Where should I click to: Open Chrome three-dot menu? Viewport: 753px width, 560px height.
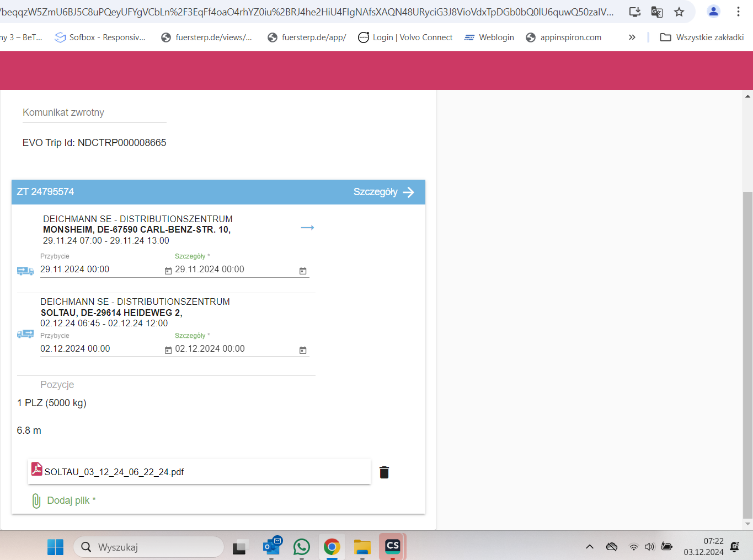click(738, 12)
